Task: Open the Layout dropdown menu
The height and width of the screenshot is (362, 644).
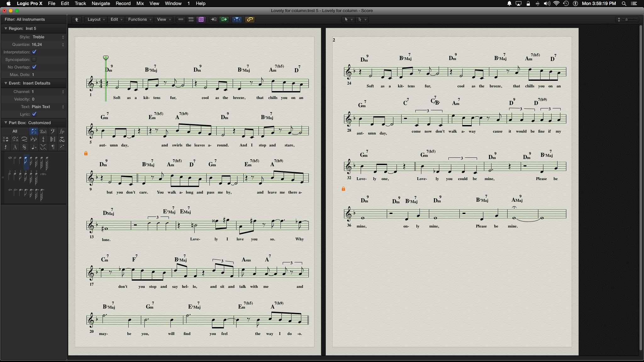Action: [x=96, y=19]
